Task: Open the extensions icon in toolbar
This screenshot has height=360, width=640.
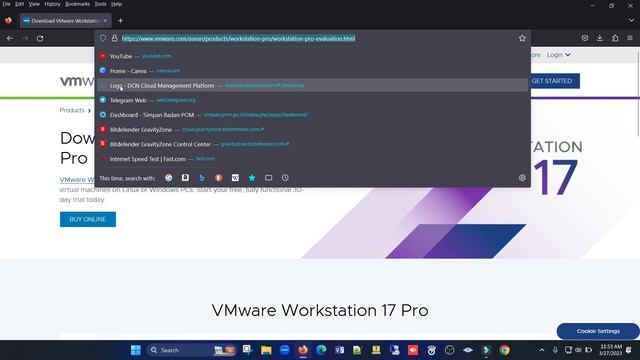Action: (x=615, y=38)
